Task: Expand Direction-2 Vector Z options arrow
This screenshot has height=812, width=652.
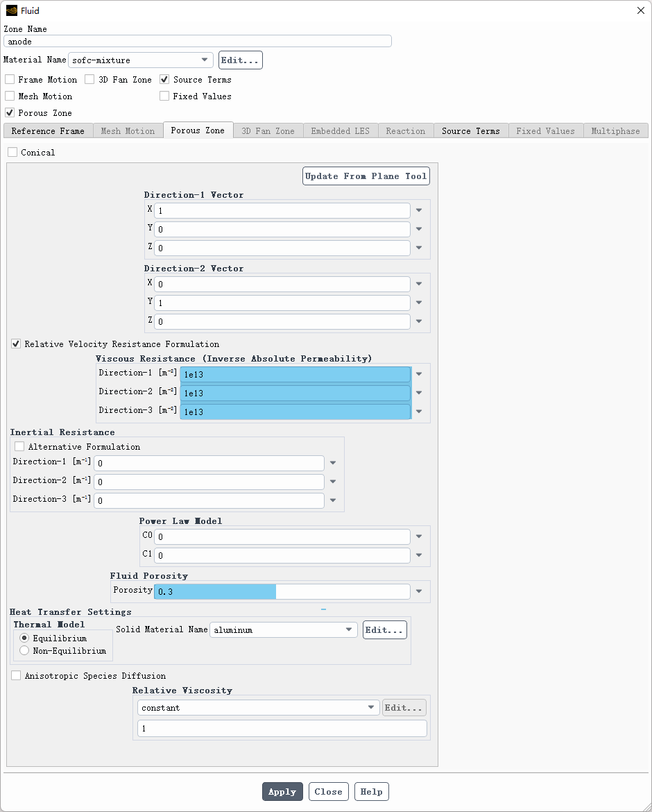Action: pos(419,321)
